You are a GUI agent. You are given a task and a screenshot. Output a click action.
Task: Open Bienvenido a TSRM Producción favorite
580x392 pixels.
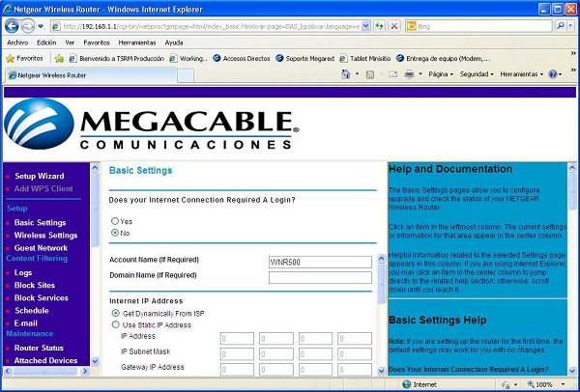point(117,58)
